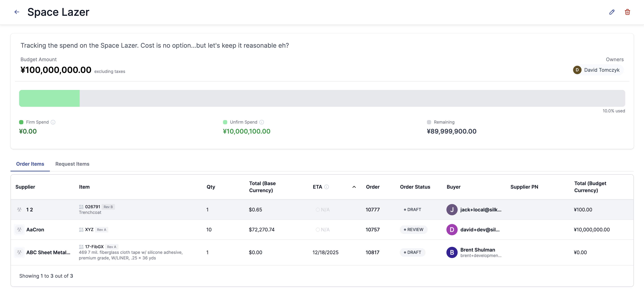Open item 17-FibGX link
This screenshot has width=644, height=291.
tap(94, 247)
